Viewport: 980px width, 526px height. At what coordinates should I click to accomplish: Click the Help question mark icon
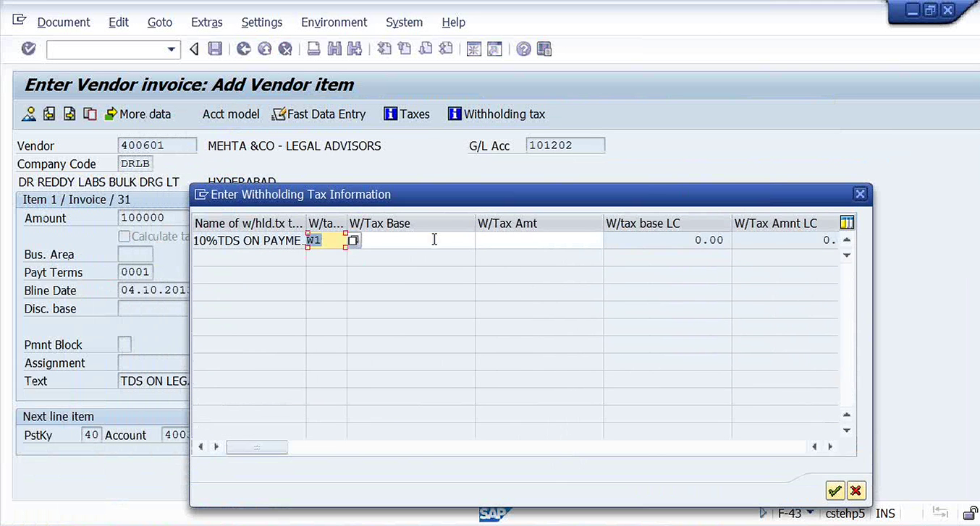click(x=524, y=49)
